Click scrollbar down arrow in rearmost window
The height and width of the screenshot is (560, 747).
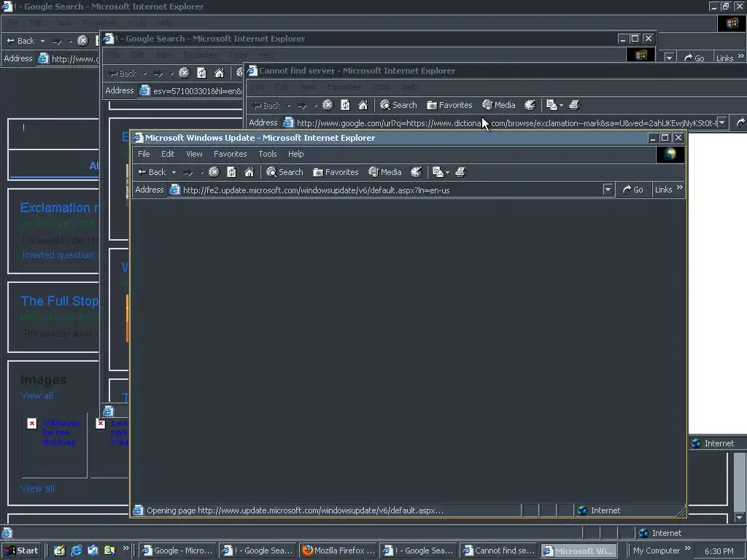(x=740, y=518)
